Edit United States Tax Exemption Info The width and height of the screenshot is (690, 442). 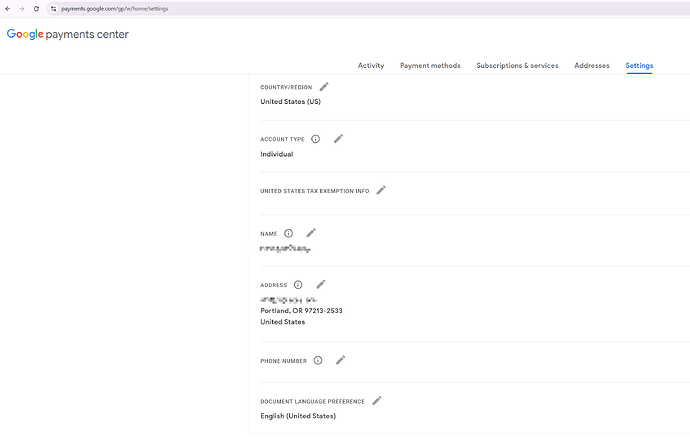(381, 190)
